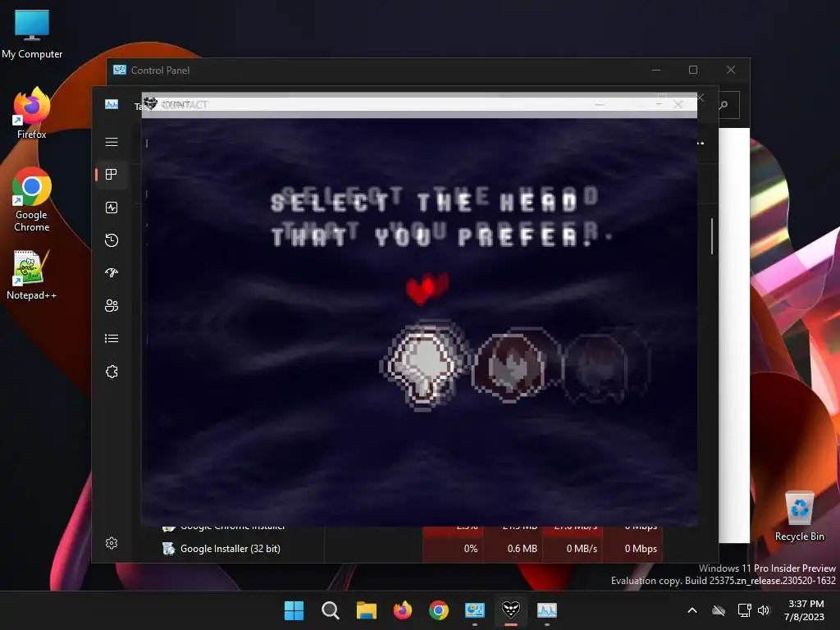Open Task Manager hamburger navigation menu

click(112, 142)
